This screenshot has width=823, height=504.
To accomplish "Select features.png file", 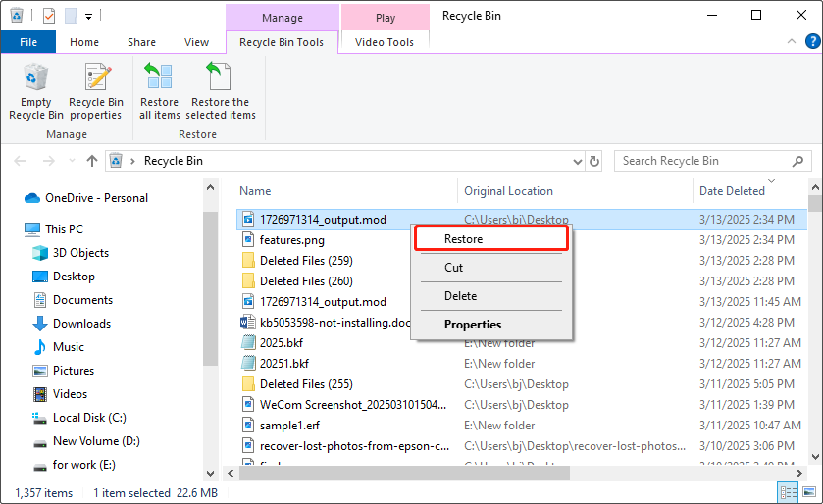I will (x=292, y=240).
